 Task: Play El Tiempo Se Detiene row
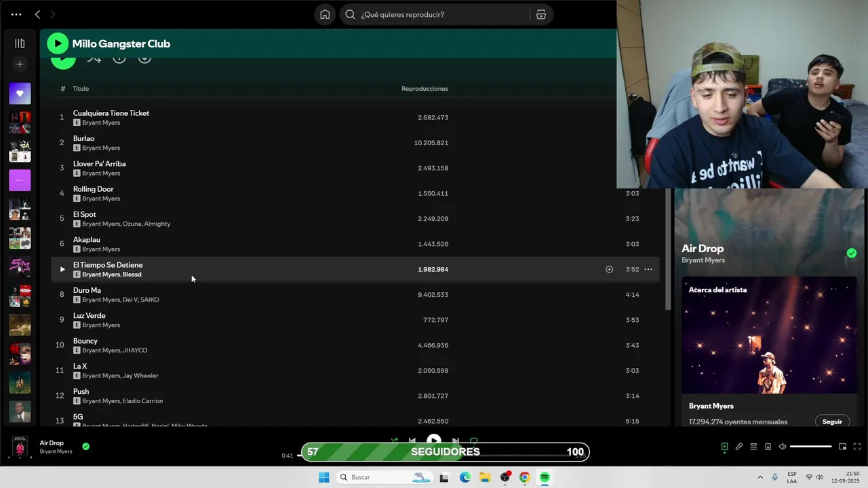click(62, 269)
